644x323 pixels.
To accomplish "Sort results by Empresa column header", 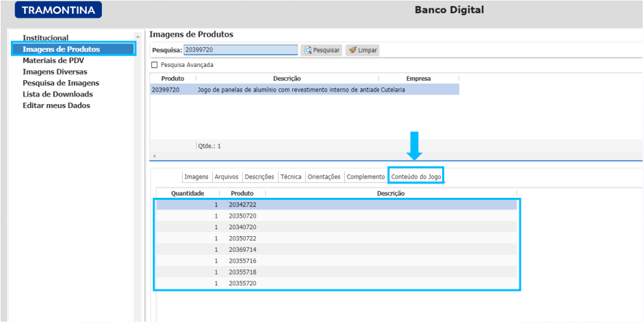I will point(419,78).
